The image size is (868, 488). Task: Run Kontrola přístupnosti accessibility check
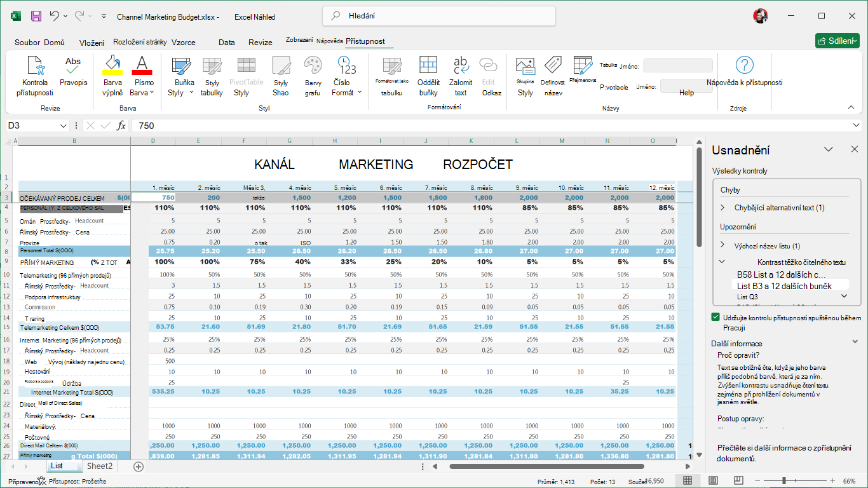(35, 76)
